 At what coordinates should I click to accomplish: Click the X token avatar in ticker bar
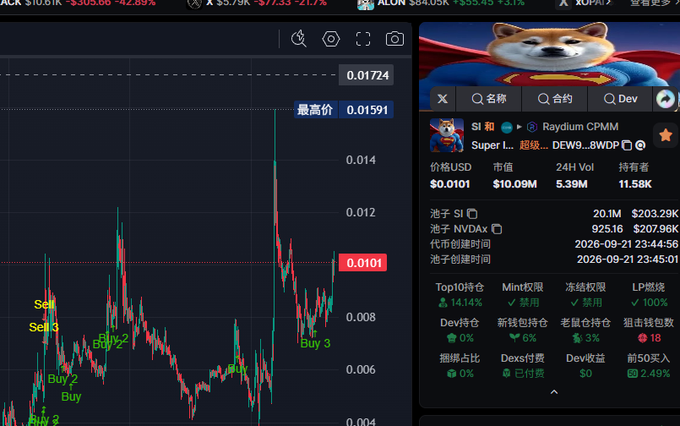(x=194, y=3)
